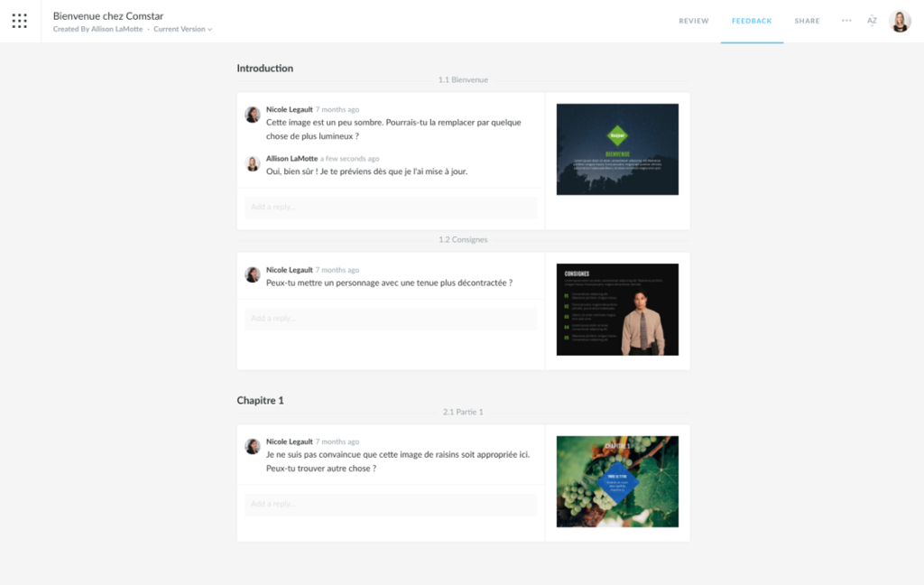Image resolution: width=924 pixels, height=585 pixels.
Task: Click Nicole's avatar on the Consignes comment
Action: click(x=254, y=274)
